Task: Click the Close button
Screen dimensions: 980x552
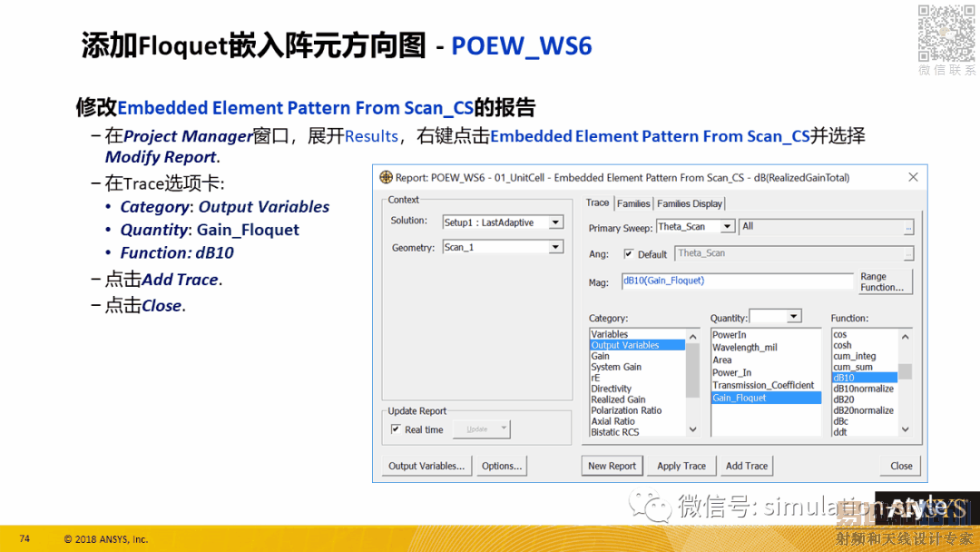Action: point(901,466)
